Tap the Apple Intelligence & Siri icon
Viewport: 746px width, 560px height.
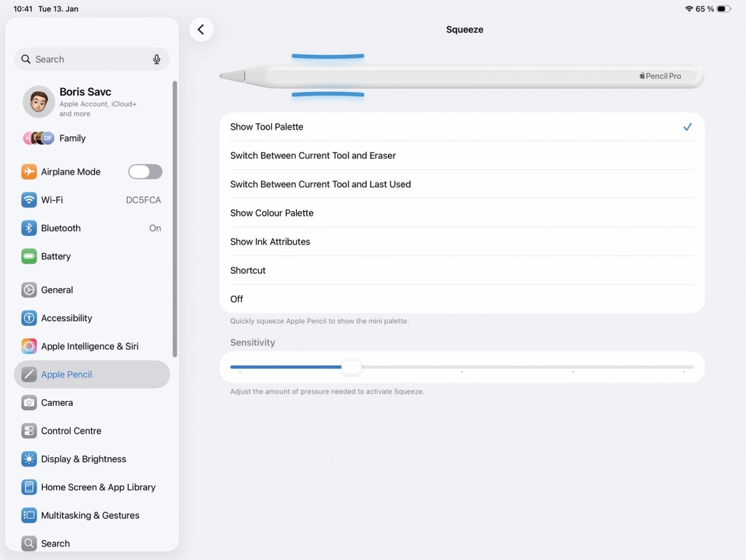[29, 346]
